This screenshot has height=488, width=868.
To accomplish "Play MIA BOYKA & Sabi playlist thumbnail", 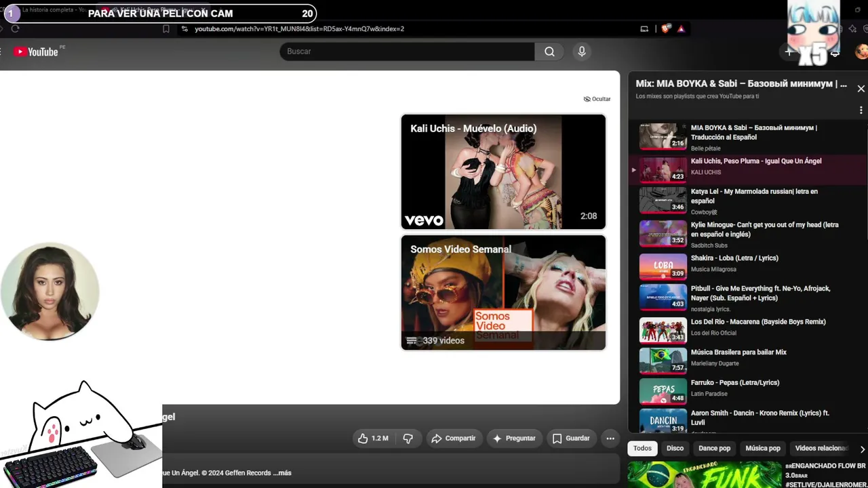I will pyautogui.click(x=663, y=137).
